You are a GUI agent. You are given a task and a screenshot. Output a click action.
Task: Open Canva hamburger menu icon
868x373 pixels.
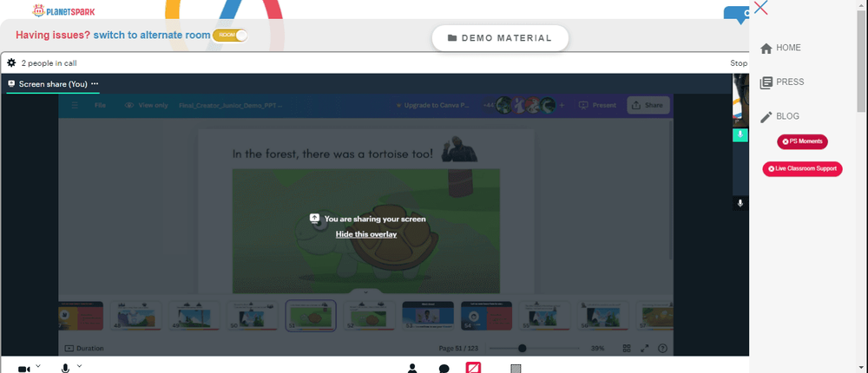pyautogui.click(x=75, y=105)
